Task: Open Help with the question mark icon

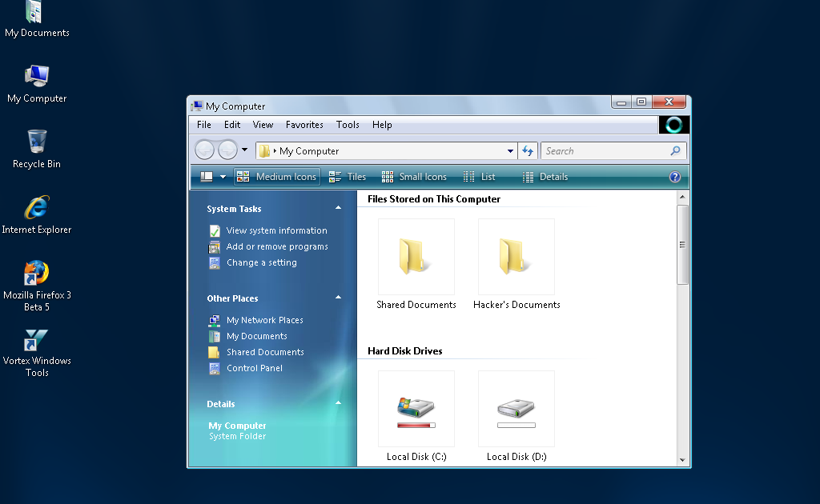Action: tap(675, 176)
